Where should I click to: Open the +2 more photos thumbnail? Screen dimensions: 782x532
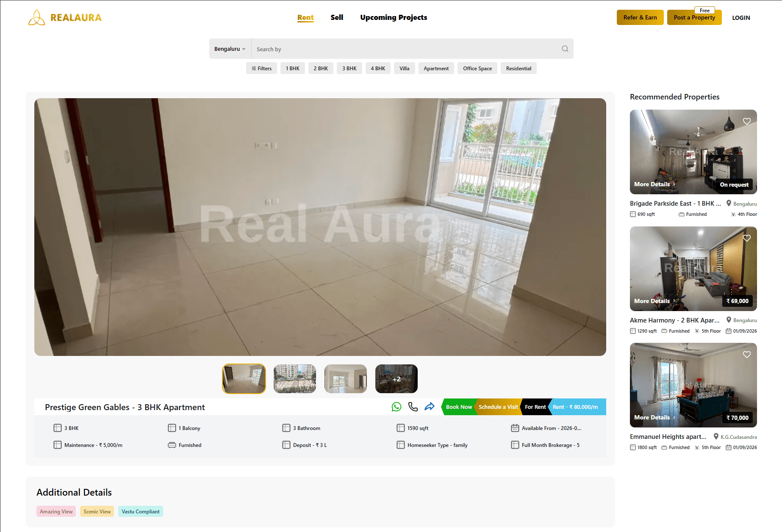[x=397, y=379]
